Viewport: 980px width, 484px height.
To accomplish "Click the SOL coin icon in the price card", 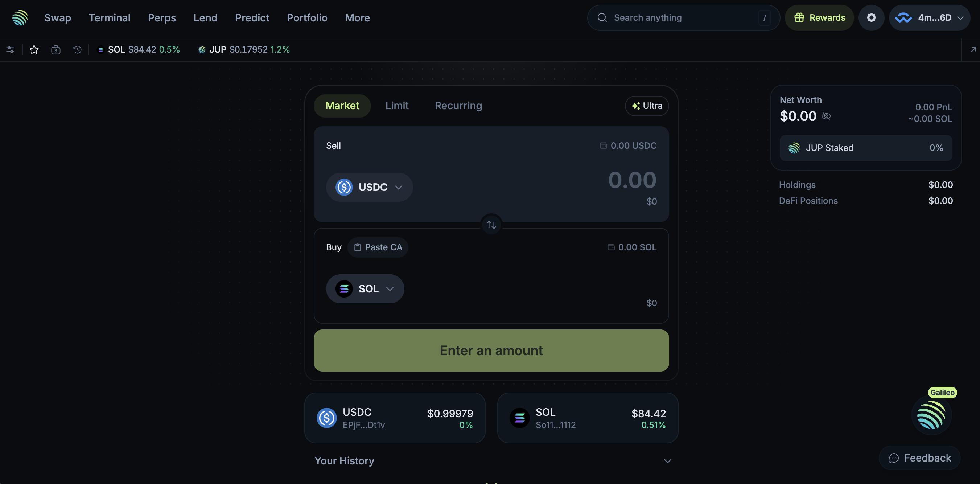I will (x=519, y=418).
